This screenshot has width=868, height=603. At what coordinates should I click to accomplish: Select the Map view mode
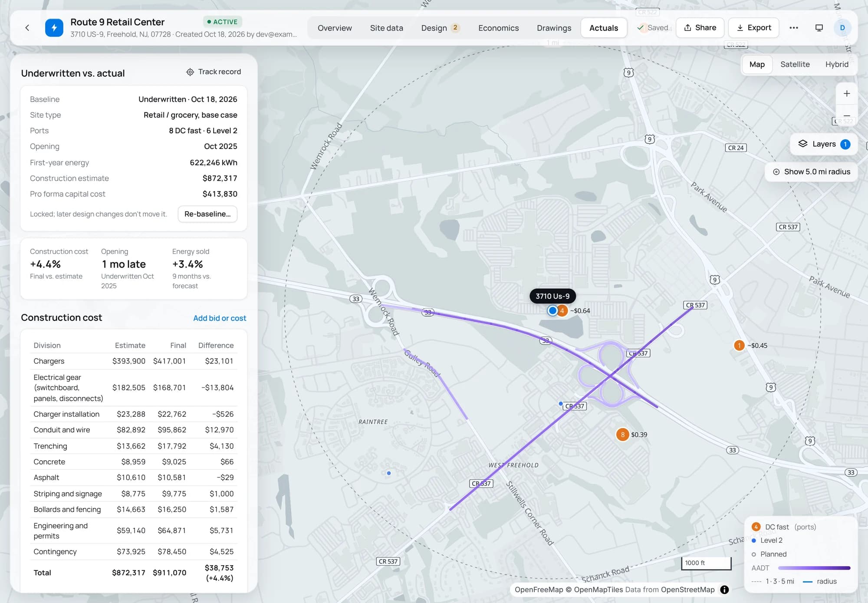(757, 64)
